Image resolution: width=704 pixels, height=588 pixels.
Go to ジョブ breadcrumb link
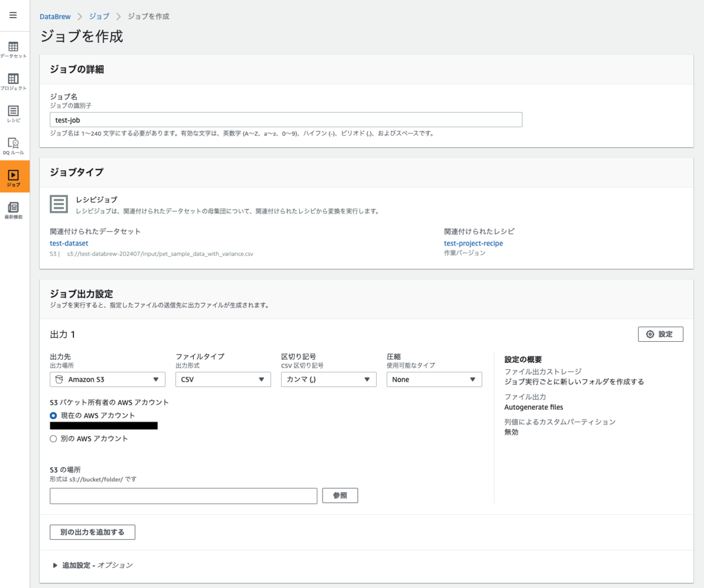click(x=99, y=16)
